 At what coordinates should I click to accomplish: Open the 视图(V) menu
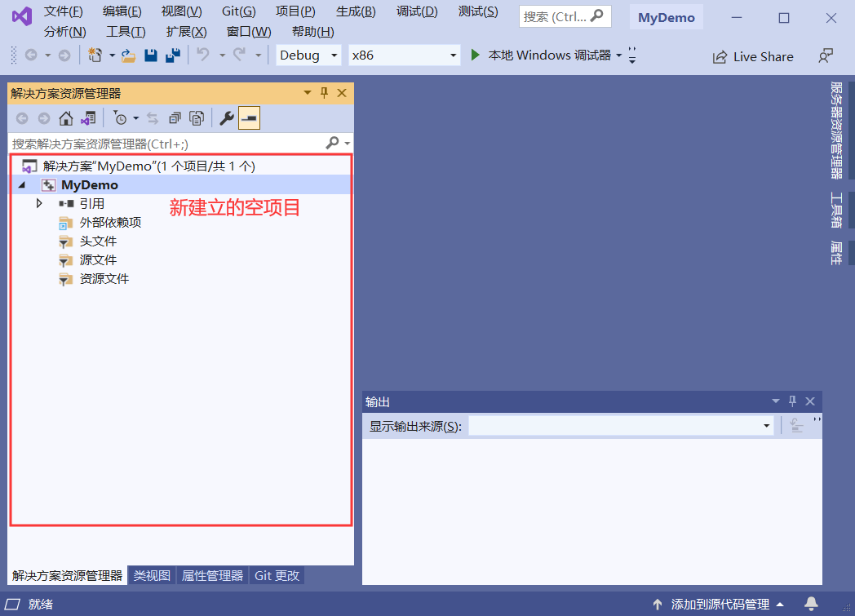tap(182, 11)
